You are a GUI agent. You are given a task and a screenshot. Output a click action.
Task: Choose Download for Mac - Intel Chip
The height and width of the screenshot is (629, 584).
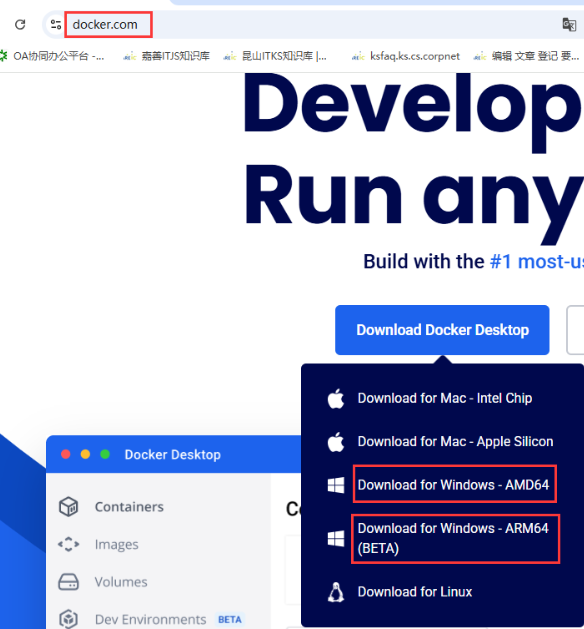(x=445, y=398)
